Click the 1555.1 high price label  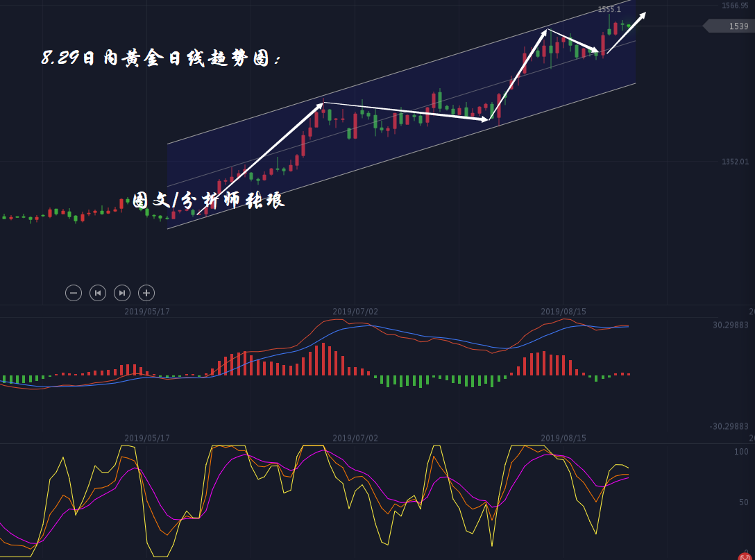[609, 10]
